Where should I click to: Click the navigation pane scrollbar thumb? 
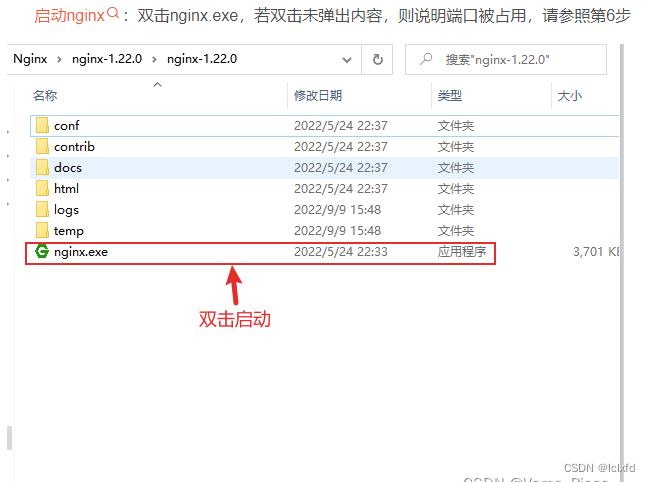pos(10,438)
